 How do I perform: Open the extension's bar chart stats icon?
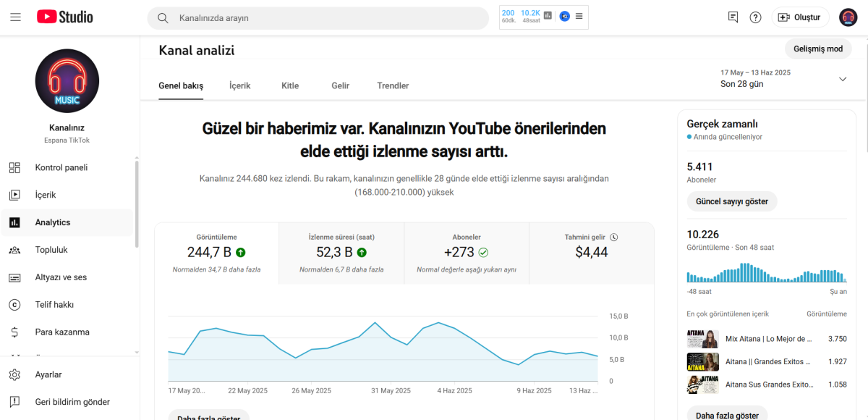548,16
